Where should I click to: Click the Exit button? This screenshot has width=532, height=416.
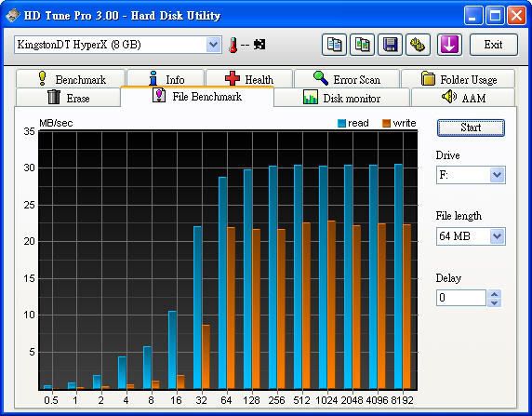pyautogui.click(x=494, y=45)
